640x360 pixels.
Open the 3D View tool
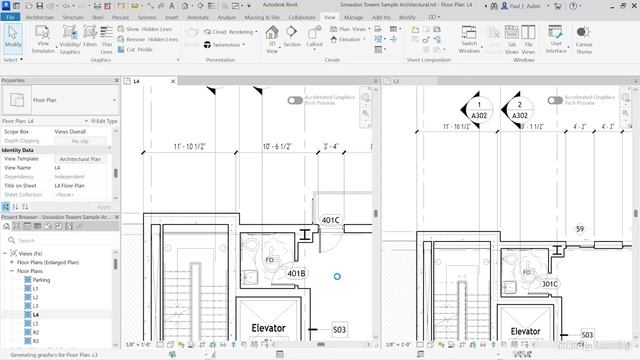(x=272, y=39)
